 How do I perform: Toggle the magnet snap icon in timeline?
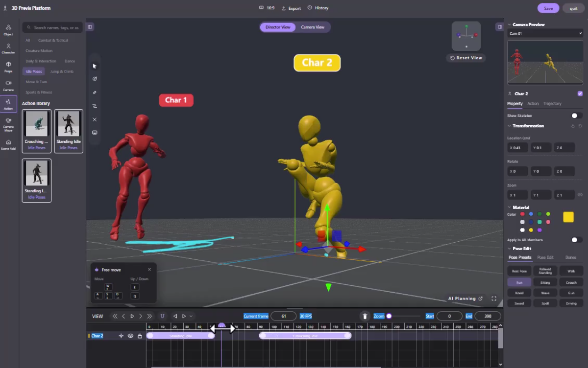[162, 316]
